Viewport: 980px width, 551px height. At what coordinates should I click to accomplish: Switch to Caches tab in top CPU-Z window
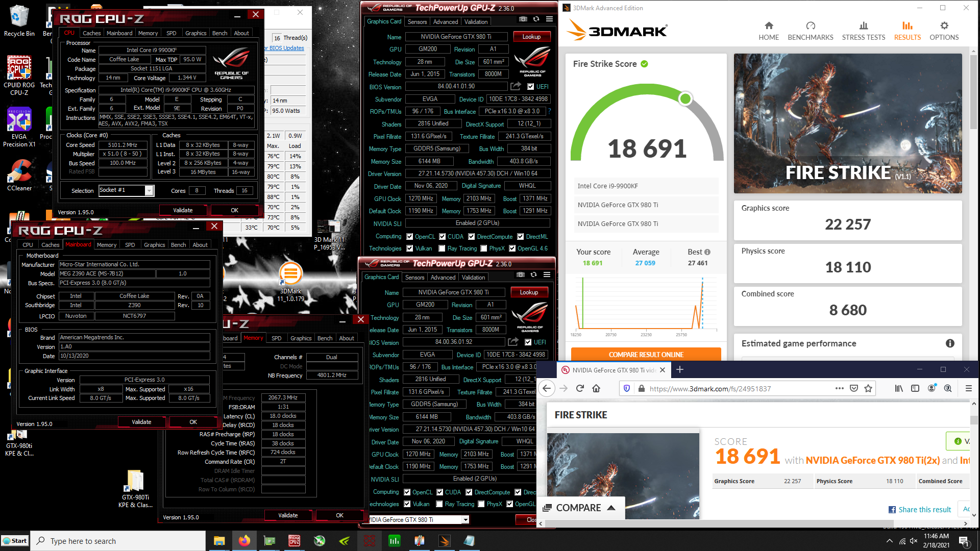pyautogui.click(x=92, y=33)
